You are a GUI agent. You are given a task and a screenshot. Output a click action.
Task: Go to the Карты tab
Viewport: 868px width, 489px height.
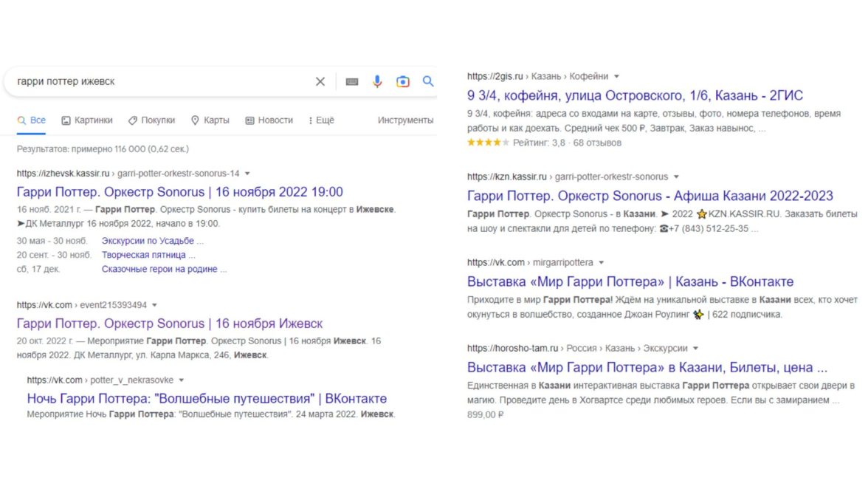pyautogui.click(x=210, y=120)
